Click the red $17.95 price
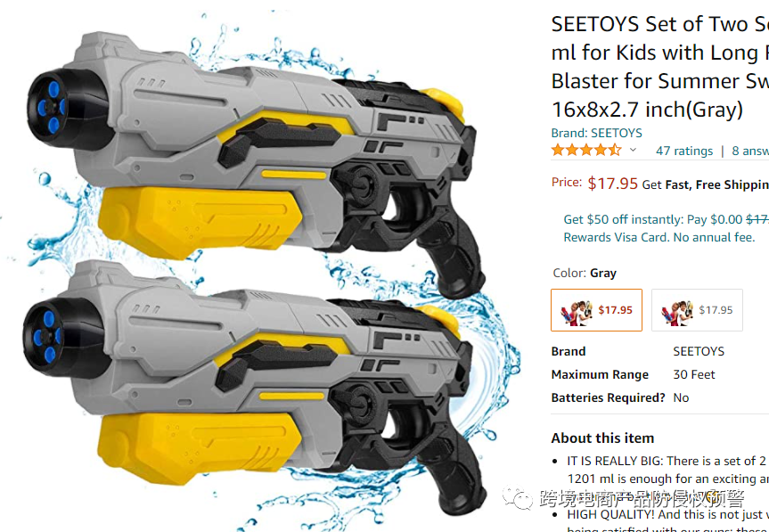The height and width of the screenshot is (532, 769). pyautogui.click(x=612, y=184)
